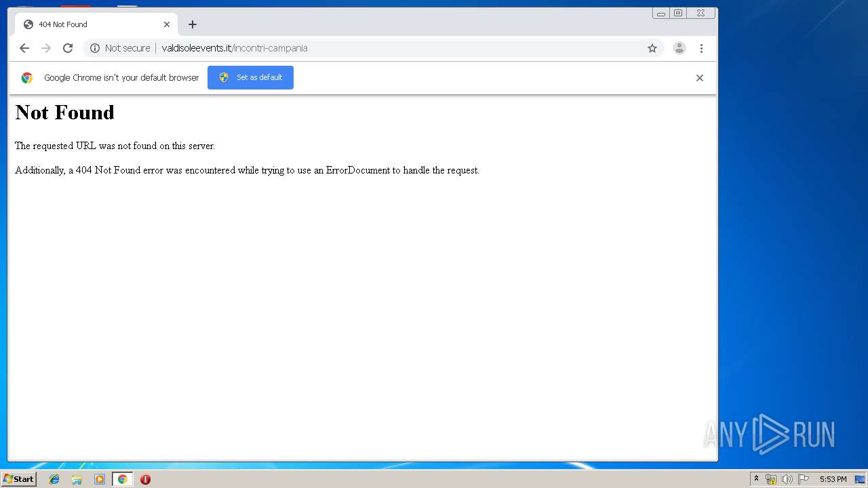Show hidden system tray icons
The height and width of the screenshot is (488, 868).
[756, 479]
